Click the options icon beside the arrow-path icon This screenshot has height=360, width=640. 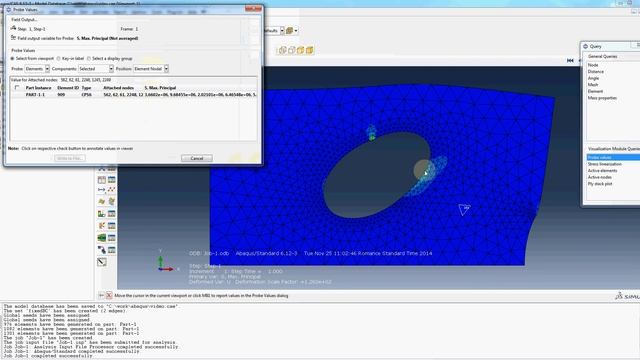click(x=111, y=249)
